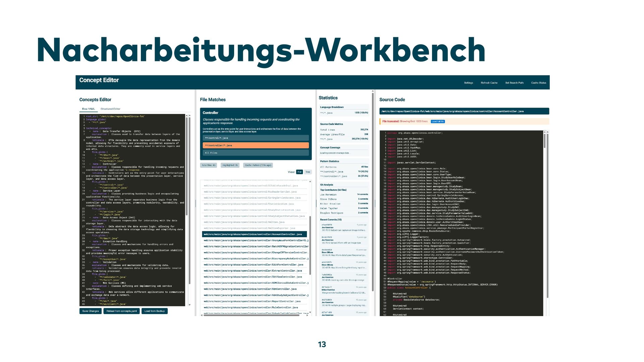Image resolution: width=644 pixels, height=362 pixels.
Task: Click Reload from concepts.yaml button
Action: click(121, 311)
